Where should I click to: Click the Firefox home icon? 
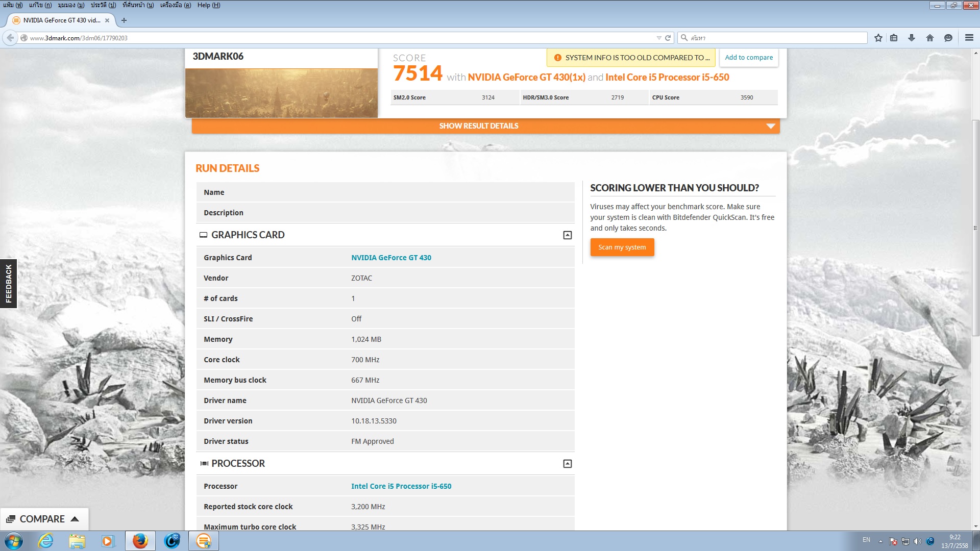(930, 38)
